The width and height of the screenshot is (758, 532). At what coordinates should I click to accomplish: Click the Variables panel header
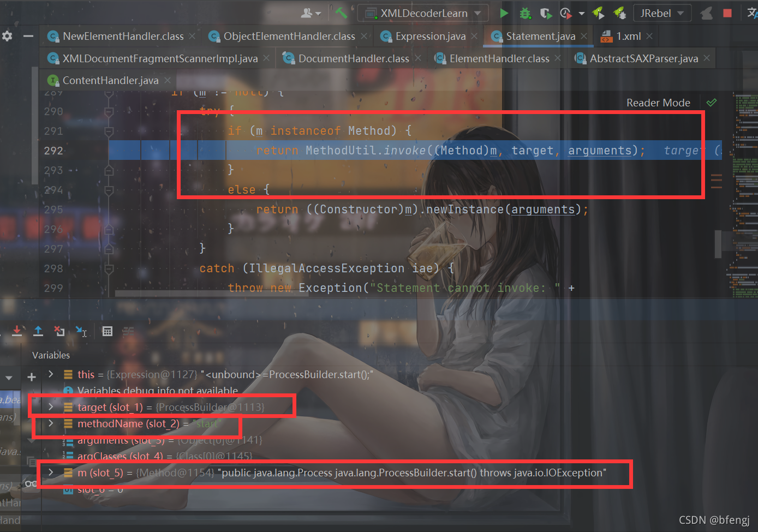(51, 355)
